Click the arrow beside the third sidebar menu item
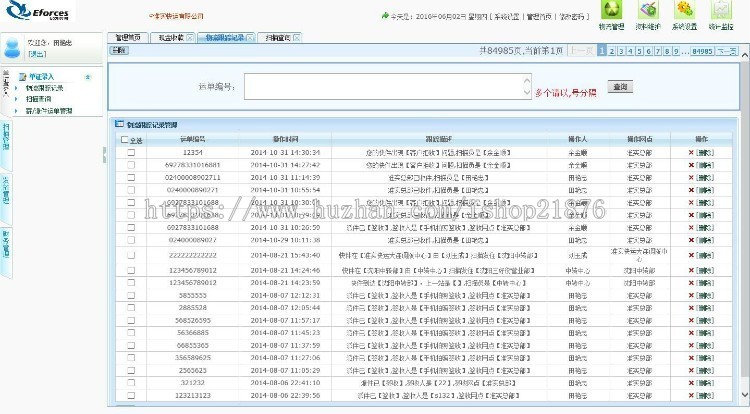The height and width of the screenshot is (414, 750). [16, 110]
